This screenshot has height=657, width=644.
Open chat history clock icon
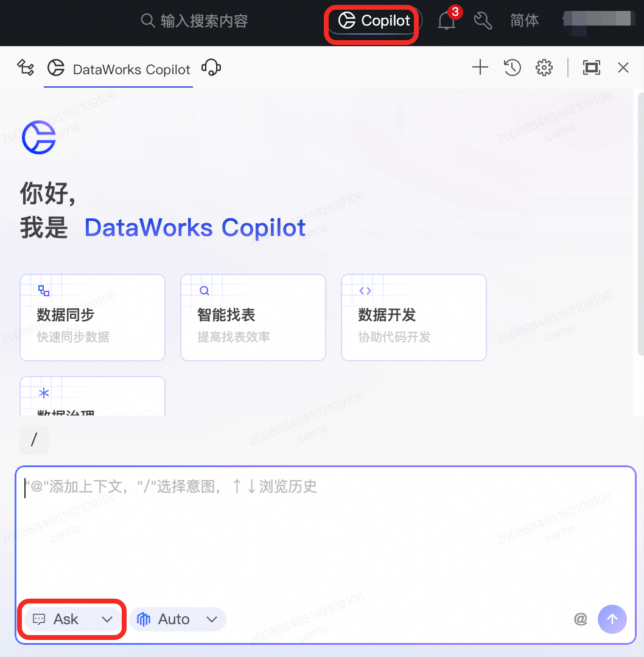(512, 68)
